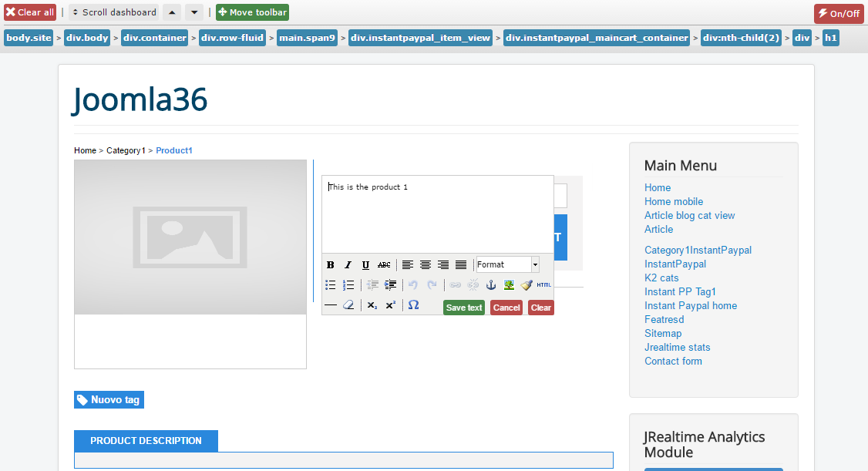Toggle bold formatting in the editor
Image resolution: width=868 pixels, height=471 pixels.
pos(331,265)
